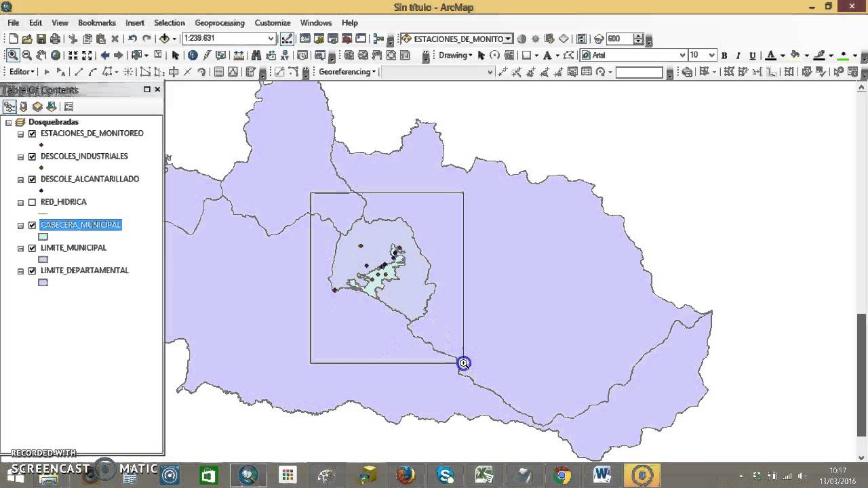868x488 pixels.
Task: Click the CABECERA_MUNICIPAL symbol swatch
Action: coord(43,236)
